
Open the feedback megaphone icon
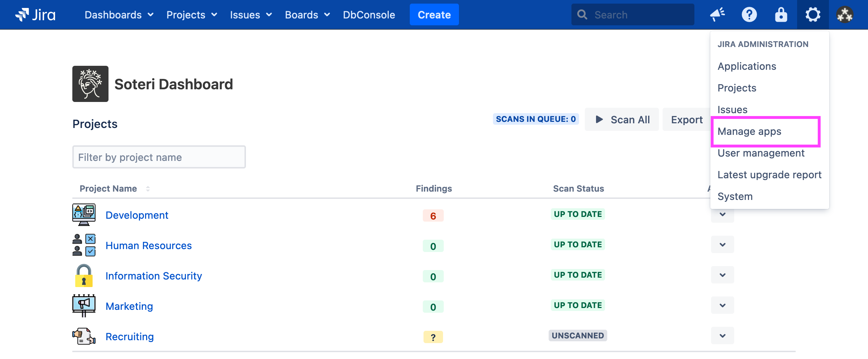click(x=718, y=15)
